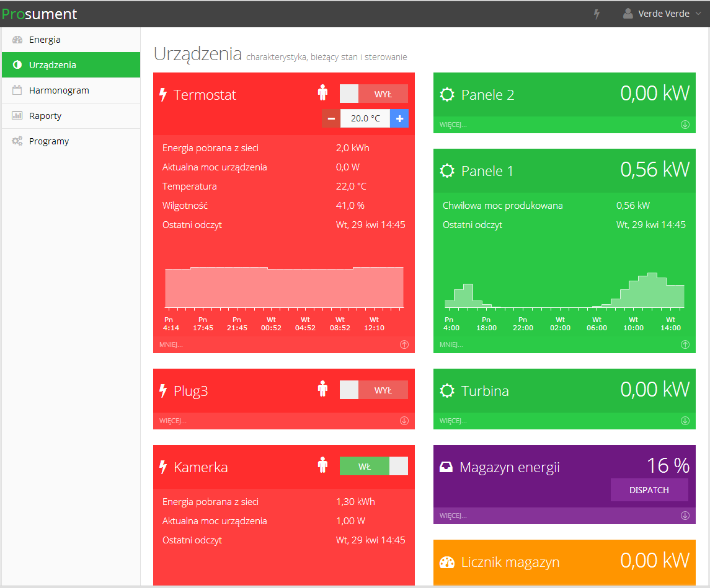
Task: Click the lightning bolt icon in top bar
Action: (x=597, y=14)
